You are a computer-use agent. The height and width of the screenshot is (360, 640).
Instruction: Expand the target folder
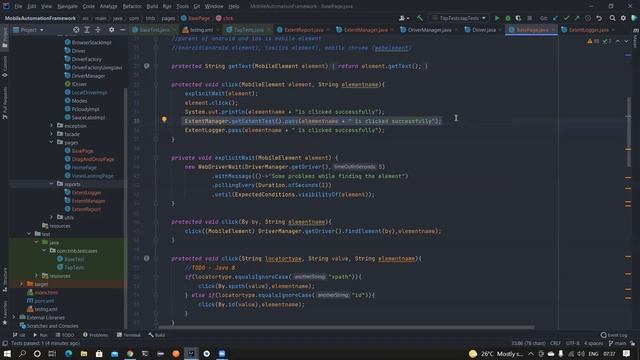point(21,284)
